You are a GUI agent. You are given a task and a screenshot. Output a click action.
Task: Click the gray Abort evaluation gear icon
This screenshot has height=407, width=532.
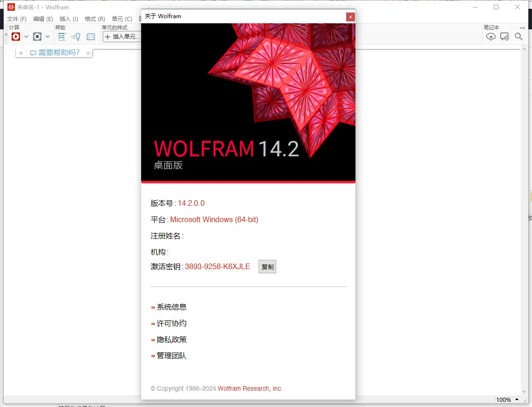coord(37,37)
